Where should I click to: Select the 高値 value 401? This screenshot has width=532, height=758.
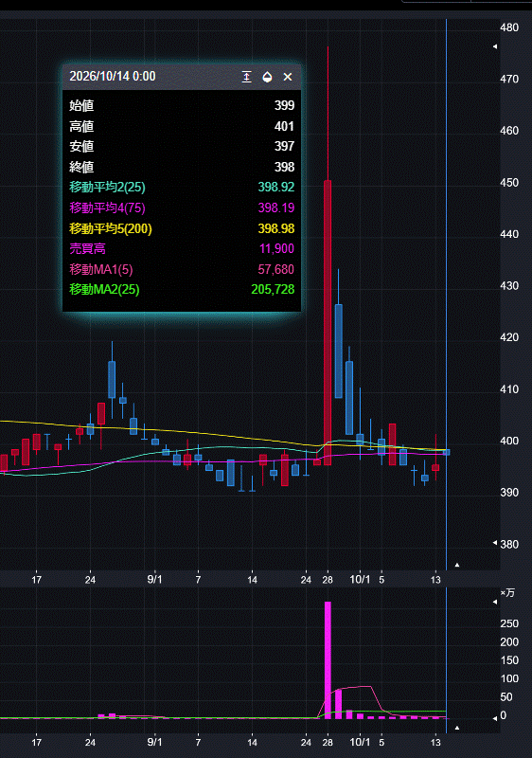pos(284,126)
